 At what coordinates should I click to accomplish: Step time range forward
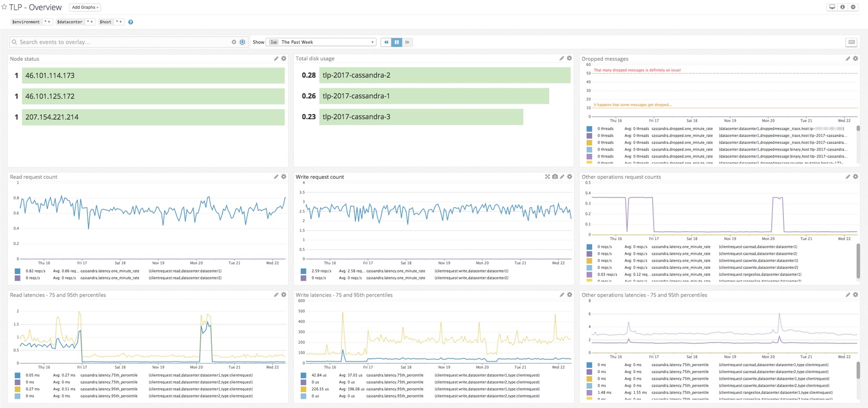[407, 42]
